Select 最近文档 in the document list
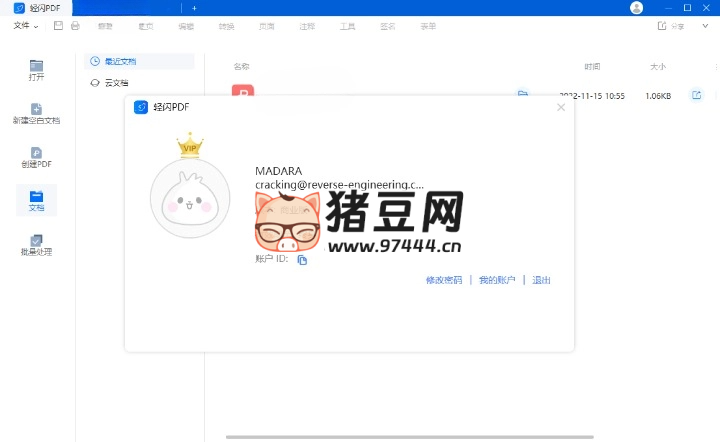 click(139, 61)
